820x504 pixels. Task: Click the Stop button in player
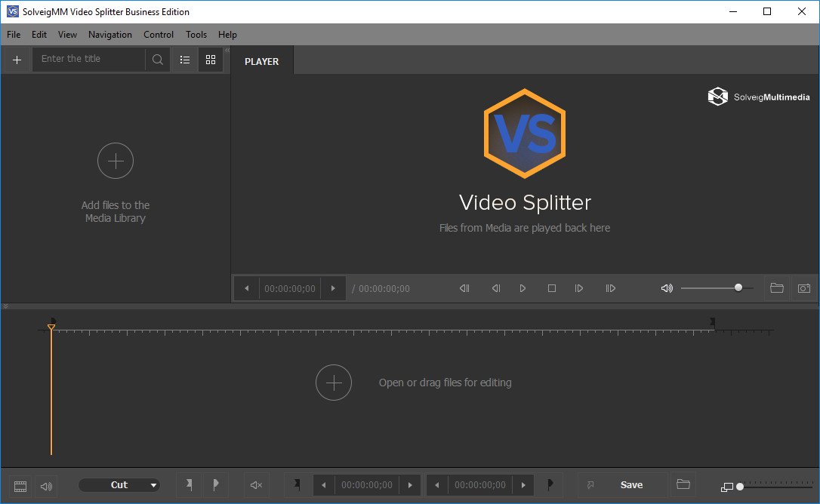click(552, 288)
